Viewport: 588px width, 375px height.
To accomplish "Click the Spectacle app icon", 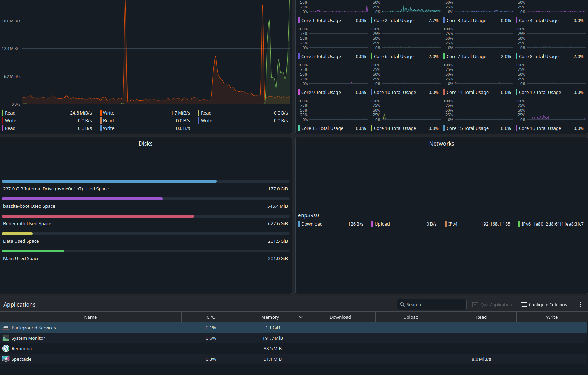I will (x=6, y=359).
